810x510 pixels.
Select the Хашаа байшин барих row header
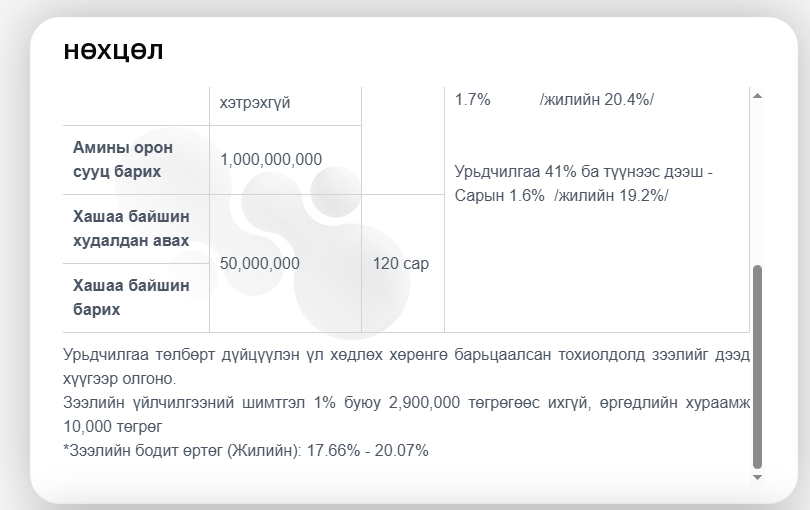pyautogui.click(x=131, y=297)
